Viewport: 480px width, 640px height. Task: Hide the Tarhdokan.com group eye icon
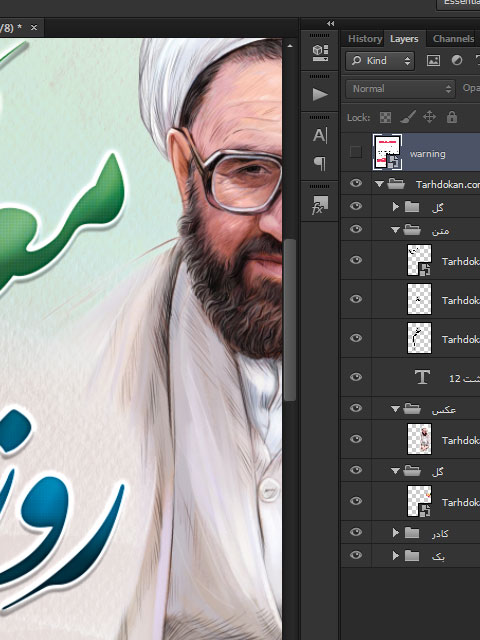[x=356, y=183]
